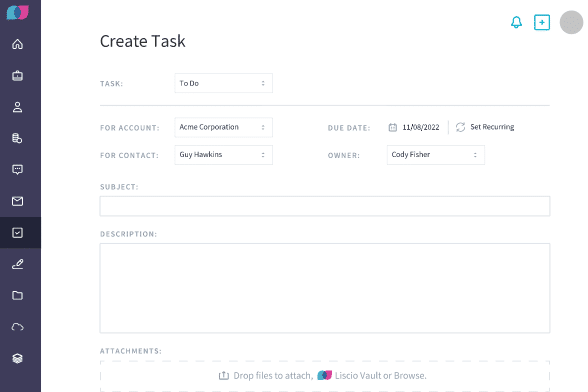Open the chat messages icon in sidebar
This screenshot has height=392, width=588.
tap(17, 170)
